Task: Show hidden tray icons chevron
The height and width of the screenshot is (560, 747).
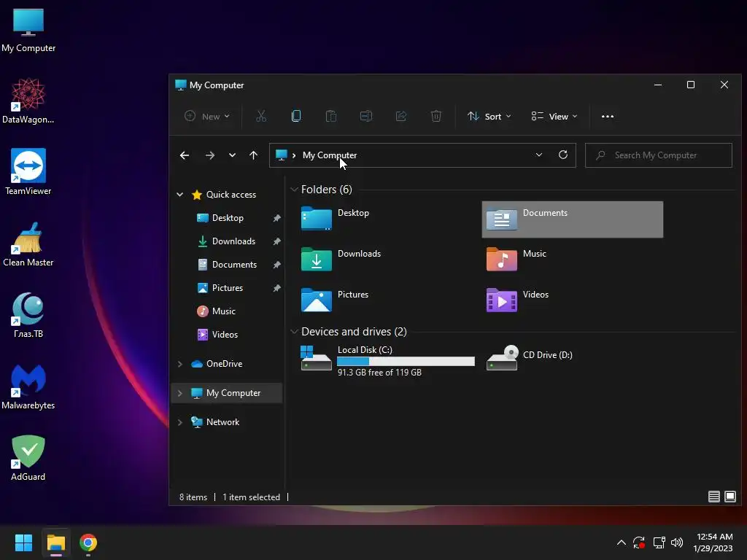Action: coord(622,542)
